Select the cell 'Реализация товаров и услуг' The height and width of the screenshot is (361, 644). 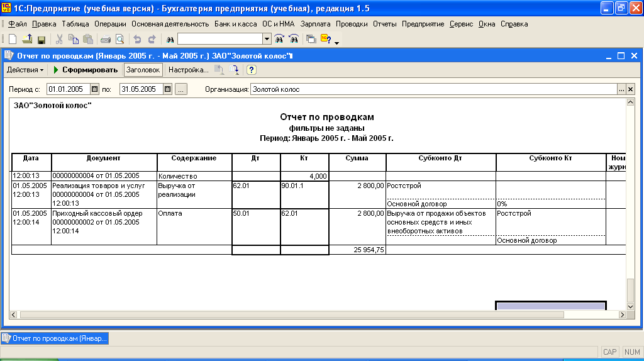[x=104, y=195]
